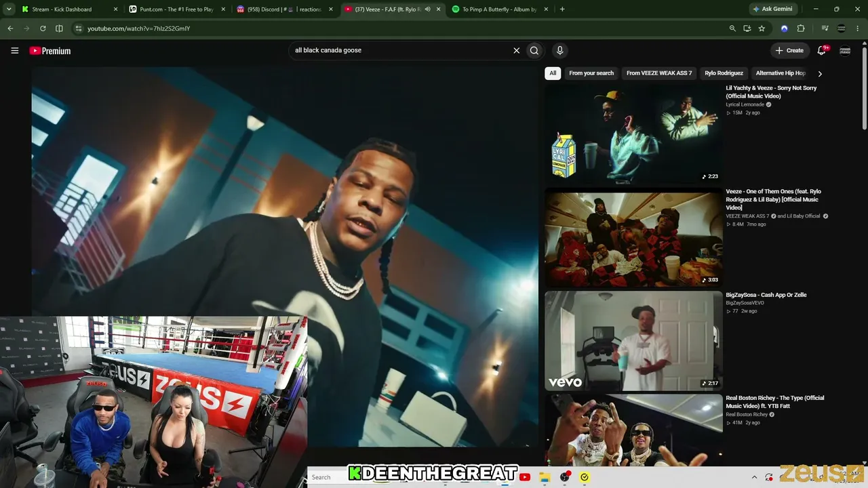The width and height of the screenshot is (868, 488).
Task: Click Ask Gemini button
Action: click(x=772, y=9)
